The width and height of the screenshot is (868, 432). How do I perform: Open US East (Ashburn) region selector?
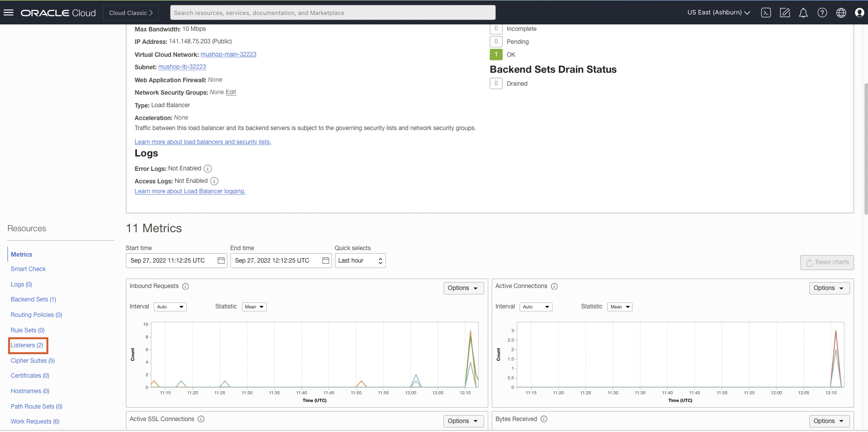(x=718, y=12)
